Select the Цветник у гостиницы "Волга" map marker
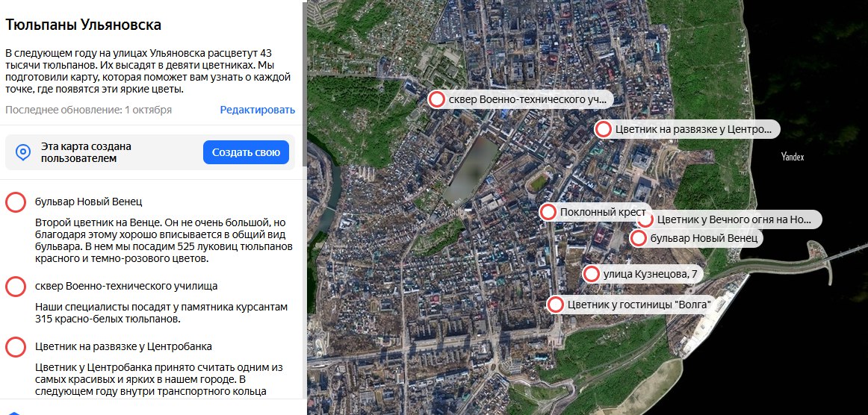 (556, 305)
